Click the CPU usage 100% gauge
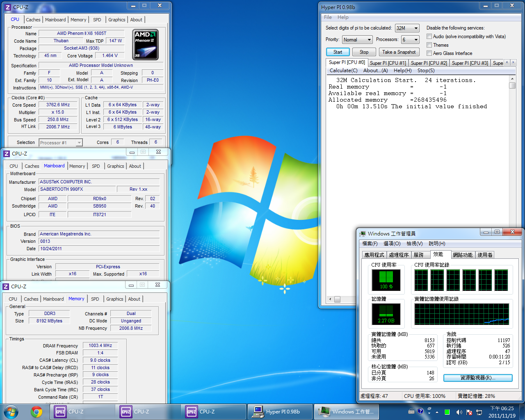The height and width of the screenshot is (420, 525). click(386, 280)
